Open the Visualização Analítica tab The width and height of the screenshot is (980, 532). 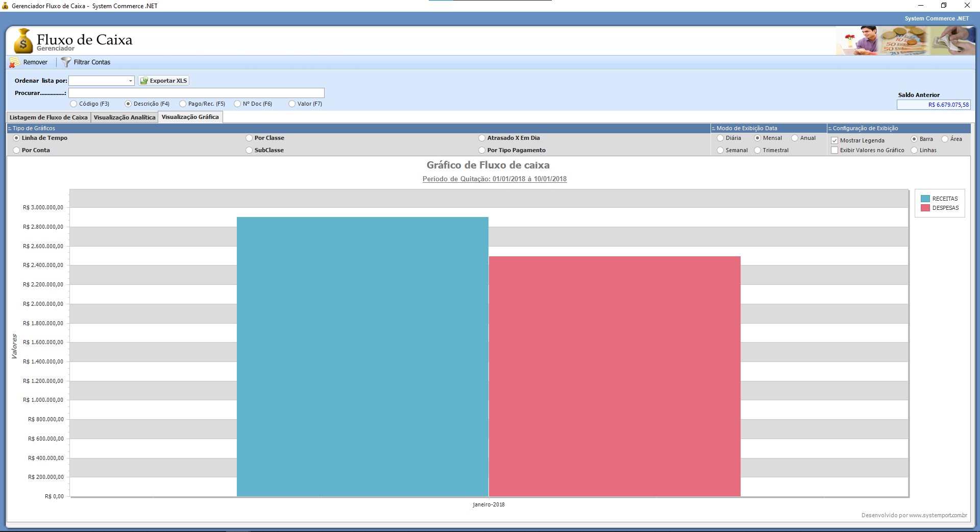click(125, 117)
